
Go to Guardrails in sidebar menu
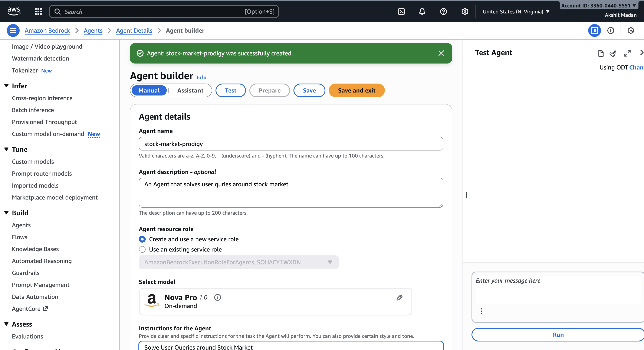26,273
